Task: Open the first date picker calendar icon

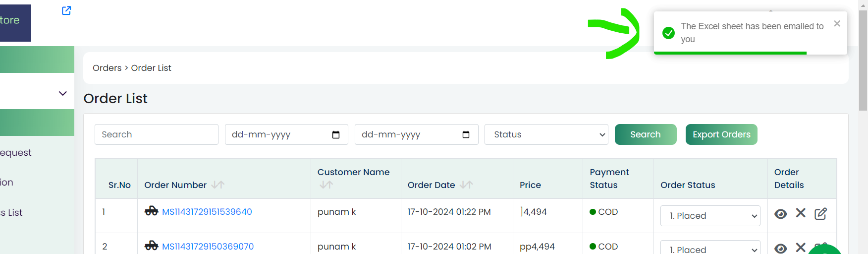Action: click(x=336, y=134)
